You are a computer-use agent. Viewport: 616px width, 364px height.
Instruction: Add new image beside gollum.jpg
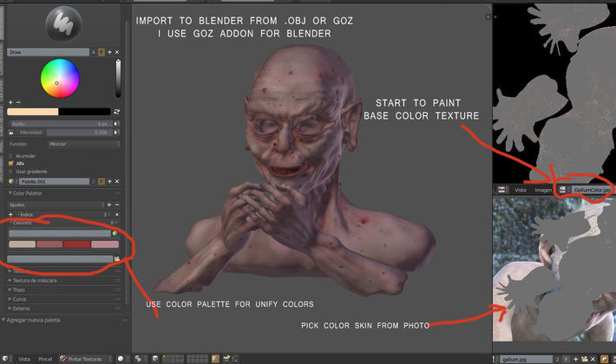click(575, 359)
